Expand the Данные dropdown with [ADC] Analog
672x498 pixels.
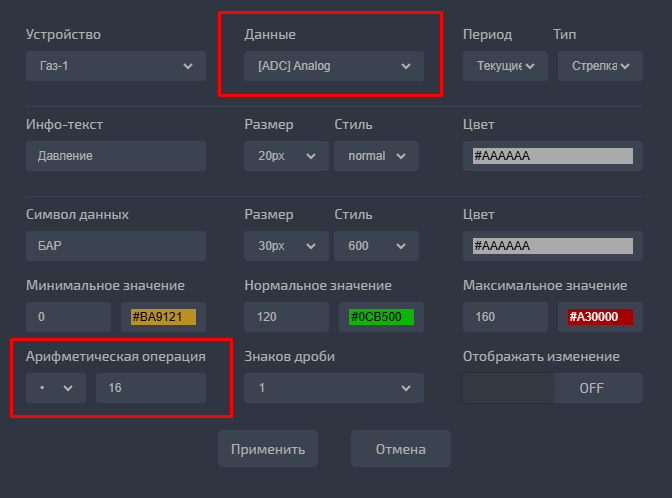(x=333, y=66)
